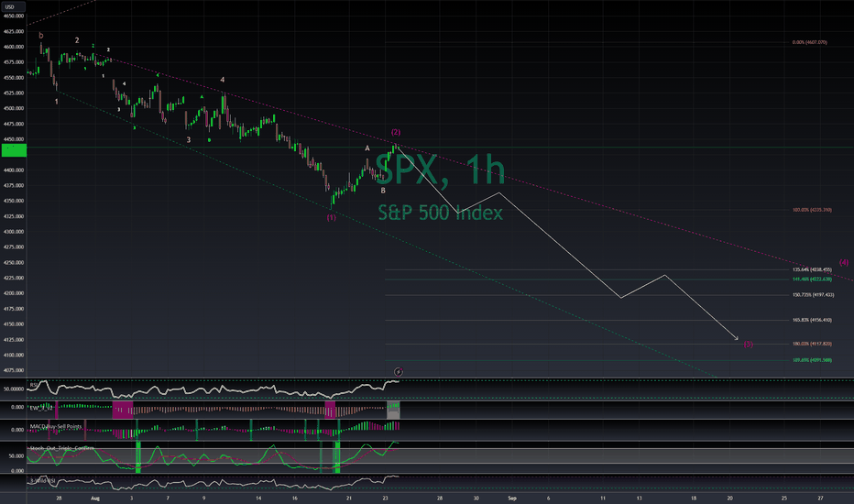
Task: Click the 0.00% (4607.070) Fibonacci label
Action: 809,42
